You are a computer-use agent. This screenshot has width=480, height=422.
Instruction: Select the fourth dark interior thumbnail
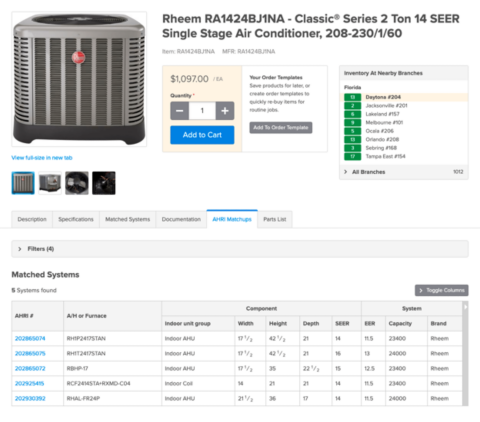point(104,183)
